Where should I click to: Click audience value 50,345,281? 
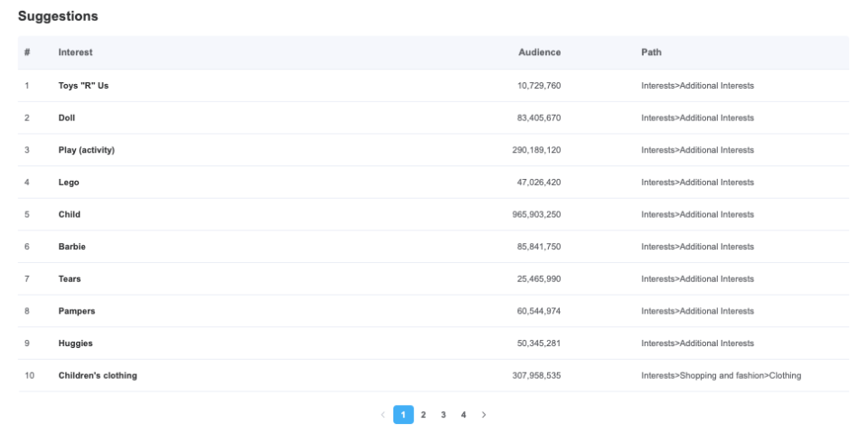(539, 343)
